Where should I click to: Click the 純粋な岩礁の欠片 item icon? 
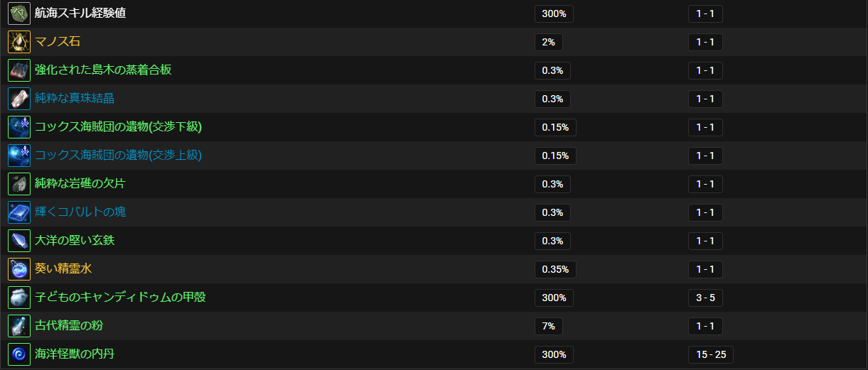(19, 184)
